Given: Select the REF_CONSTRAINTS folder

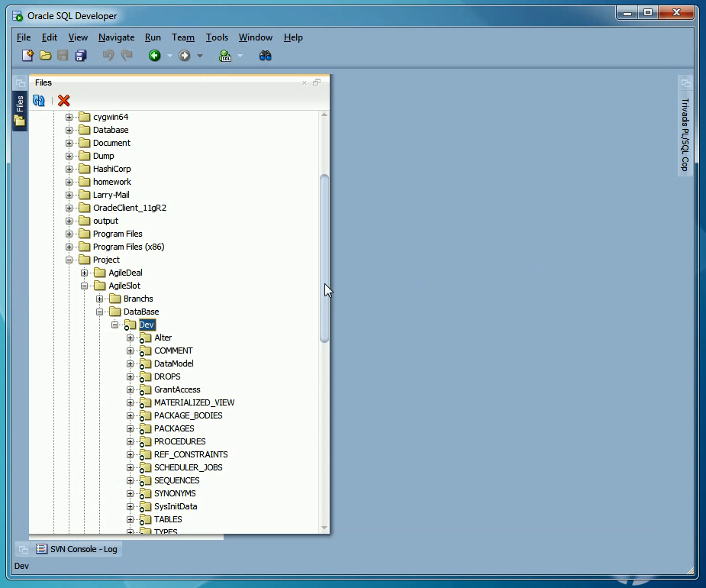Looking at the screenshot, I should coord(191,454).
